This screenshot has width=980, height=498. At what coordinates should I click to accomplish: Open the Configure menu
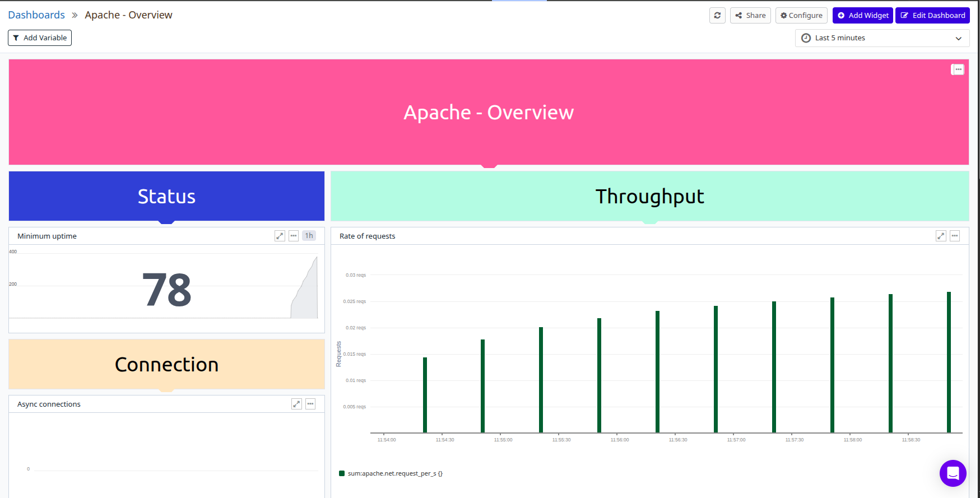coord(801,16)
